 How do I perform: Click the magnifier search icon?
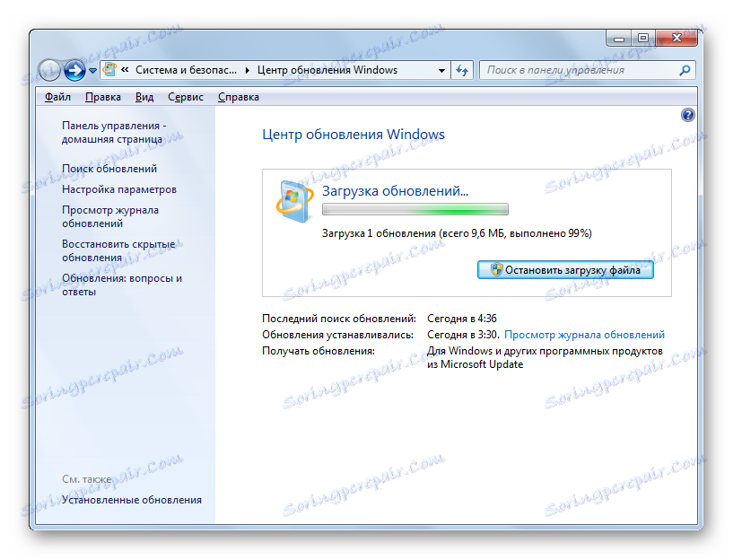pos(685,70)
